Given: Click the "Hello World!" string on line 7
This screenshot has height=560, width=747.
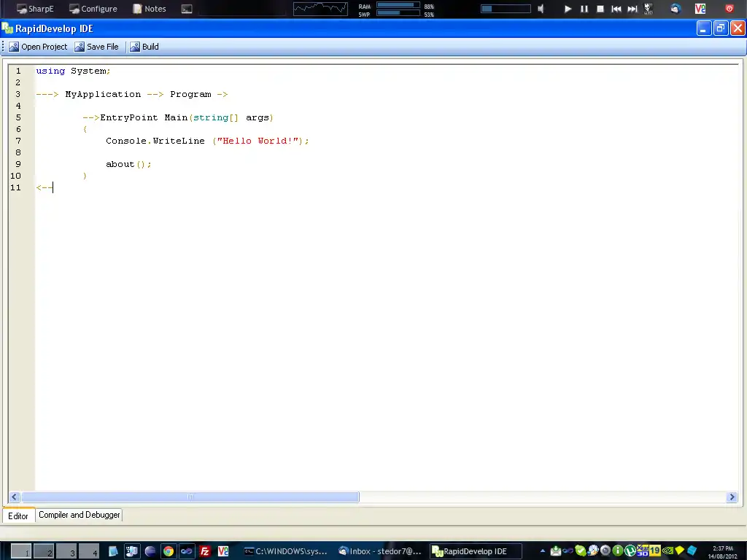Looking at the screenshot, I should point(258,141).
